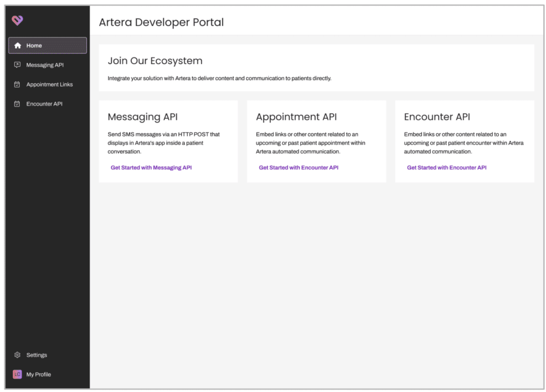The width and height of the screenshot is (546, 392).
Task: Follow Get Started with Messaging API link
Action: [x=151, y=167]
